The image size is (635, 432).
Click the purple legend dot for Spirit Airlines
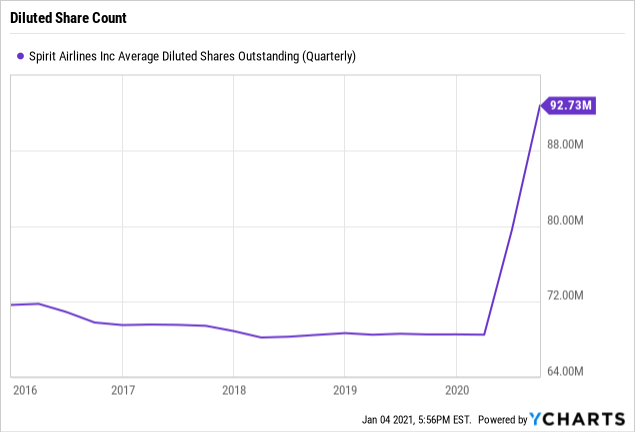click(x=14, y=56)
